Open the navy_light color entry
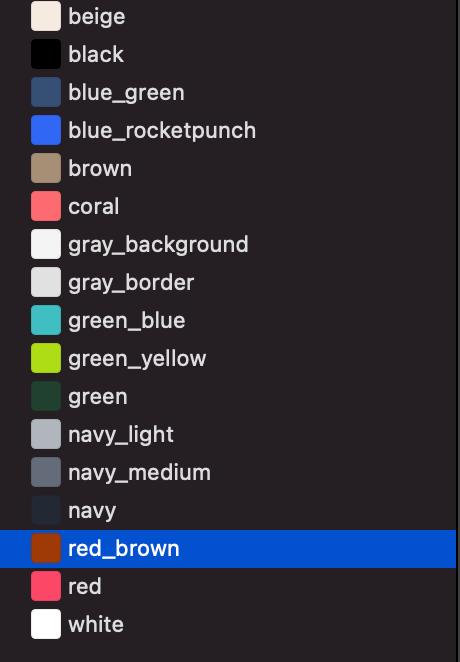Image resolution: width=460 pixels, height=662 pixels. pyautogui.click(x=228, y=434)
